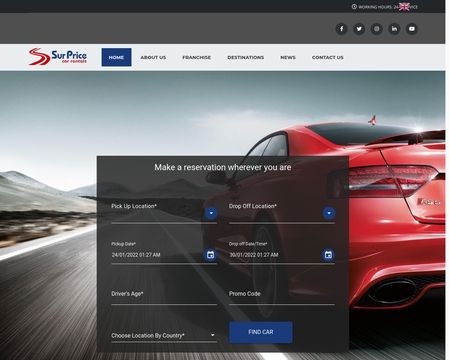The image size is (450, 360).
Task: Open the Facebook social icon
Action: (341, 29)
